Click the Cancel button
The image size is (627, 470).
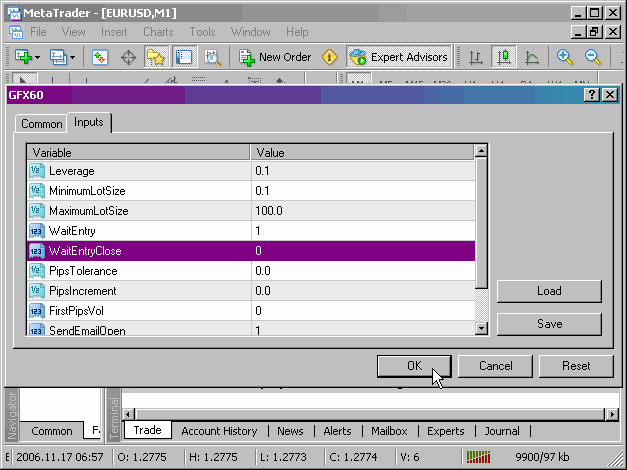click(x=495, y=366)
